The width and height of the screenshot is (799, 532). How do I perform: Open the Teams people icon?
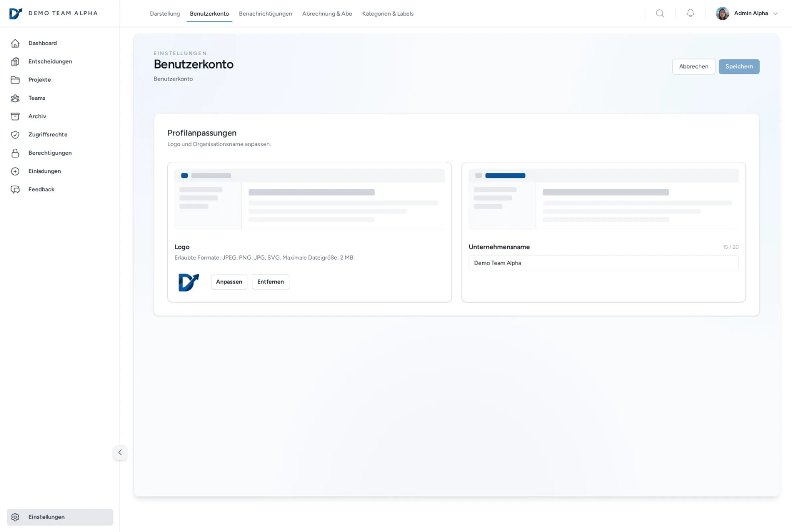pyautogui.click(x=15, y=98)
